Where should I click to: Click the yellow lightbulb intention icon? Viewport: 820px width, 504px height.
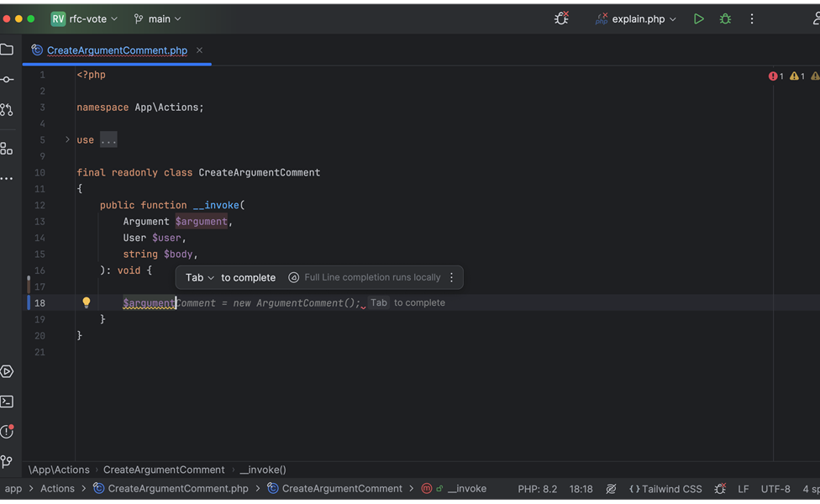click(87, 302)
